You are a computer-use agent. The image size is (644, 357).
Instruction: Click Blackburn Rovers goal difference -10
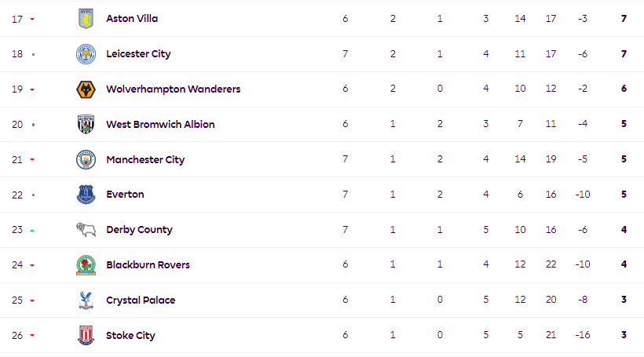coord(583,264)
